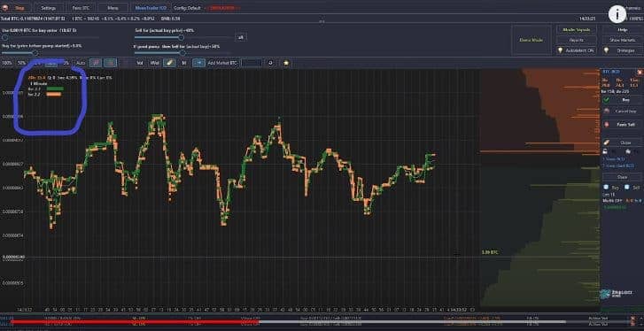The width and height of the screenshot is (644, 331).
Task: Select the 50% order size button
Action: coord(22,63)
